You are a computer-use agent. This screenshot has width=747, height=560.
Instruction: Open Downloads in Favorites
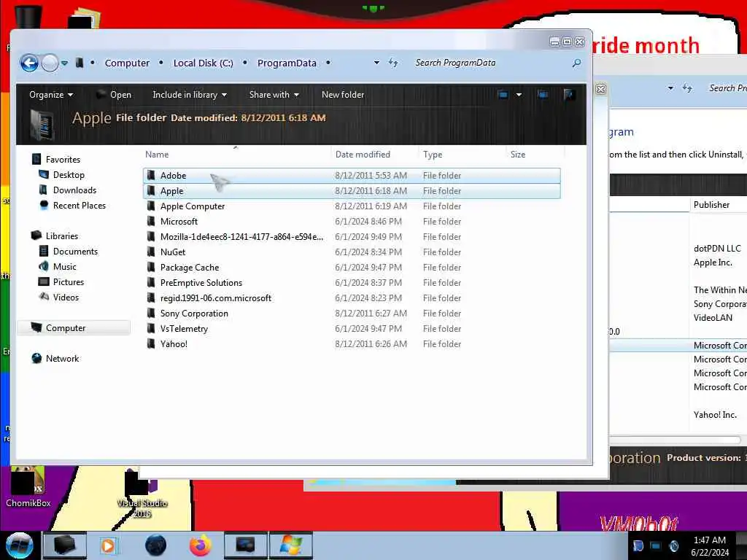(67, 190)
